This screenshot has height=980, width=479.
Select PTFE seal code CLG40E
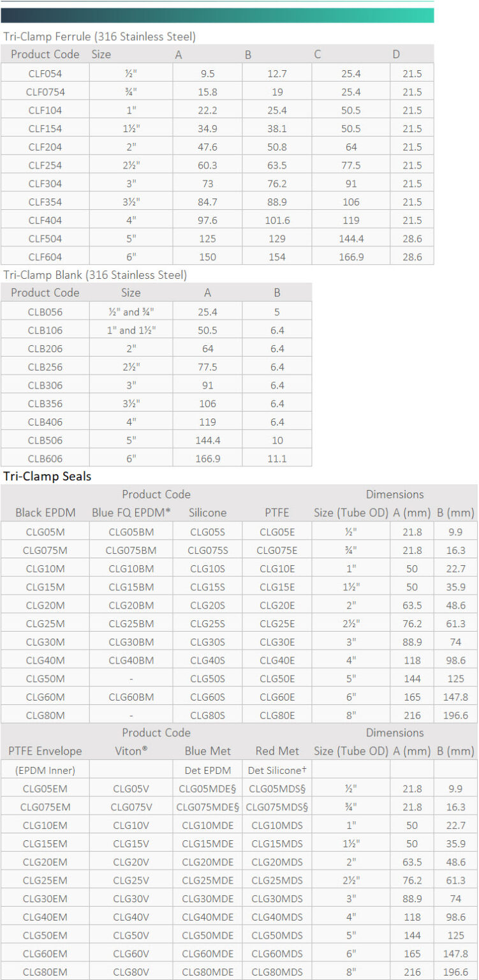coord(277,660)
